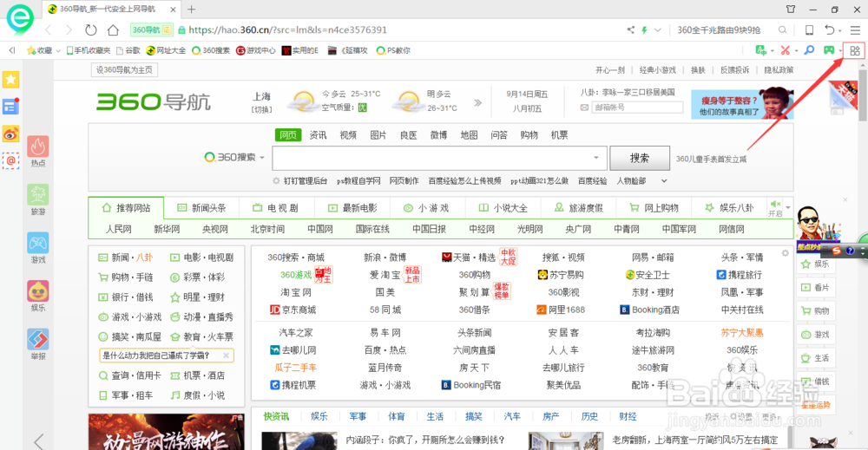Open the blue news feed sidebar icon
The height and width of the screenshot is (450, 868).
11,106
